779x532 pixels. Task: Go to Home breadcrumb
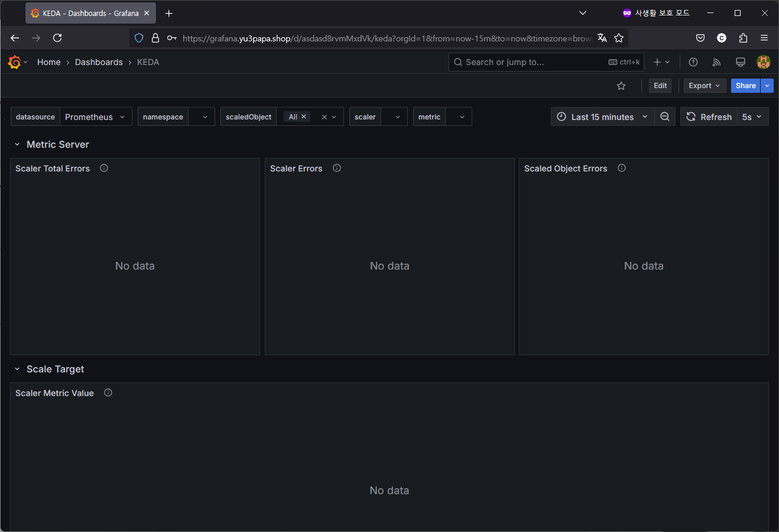[49, 62]
